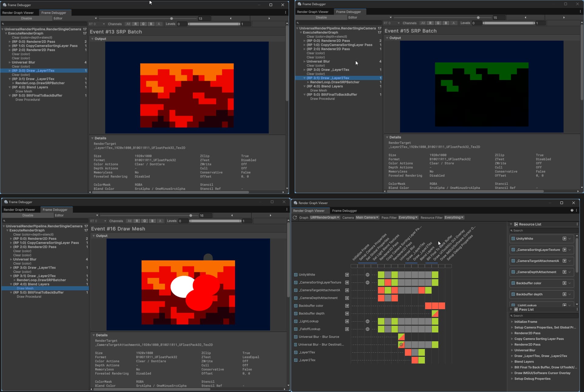Click the import arrow icon on Backbuffer color resource
Viewport: 584px width, 392px height.
[565, 283]
